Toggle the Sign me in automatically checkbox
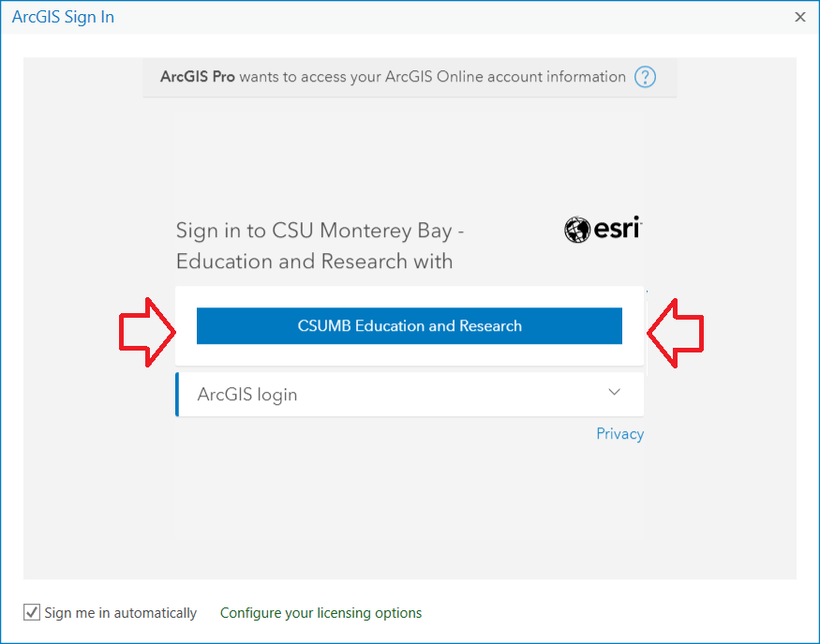This screenshot has width=820, height=644. click(x=32, y=613)
